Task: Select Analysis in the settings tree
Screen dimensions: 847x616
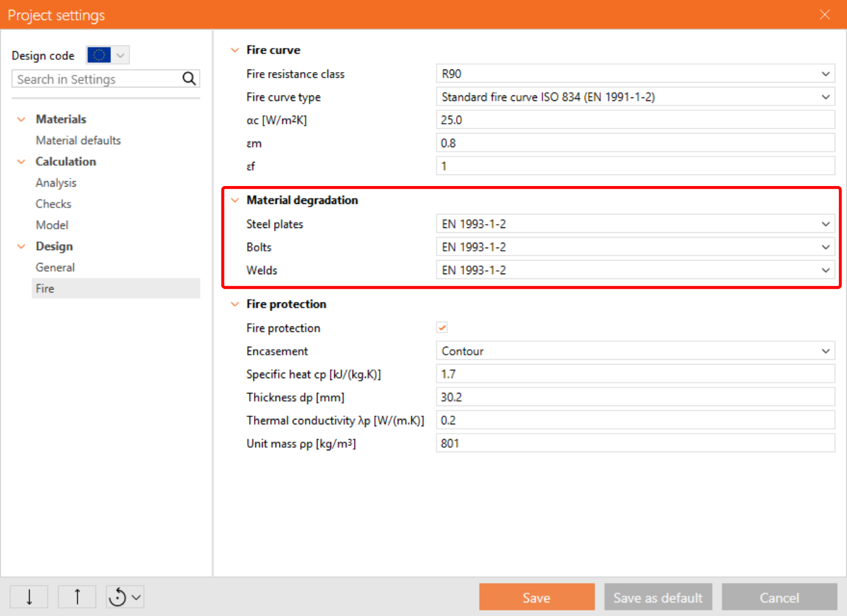Action: pos(56,183)
